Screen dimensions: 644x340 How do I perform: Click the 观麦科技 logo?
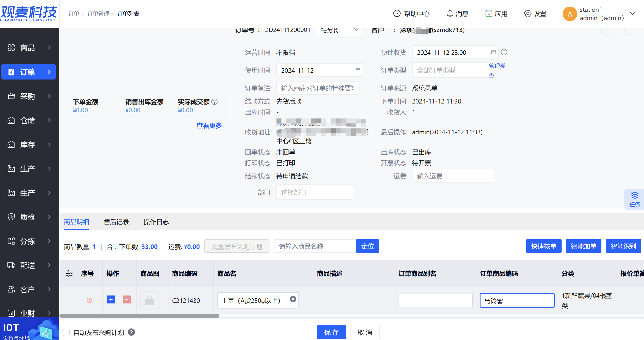(29, 14)
